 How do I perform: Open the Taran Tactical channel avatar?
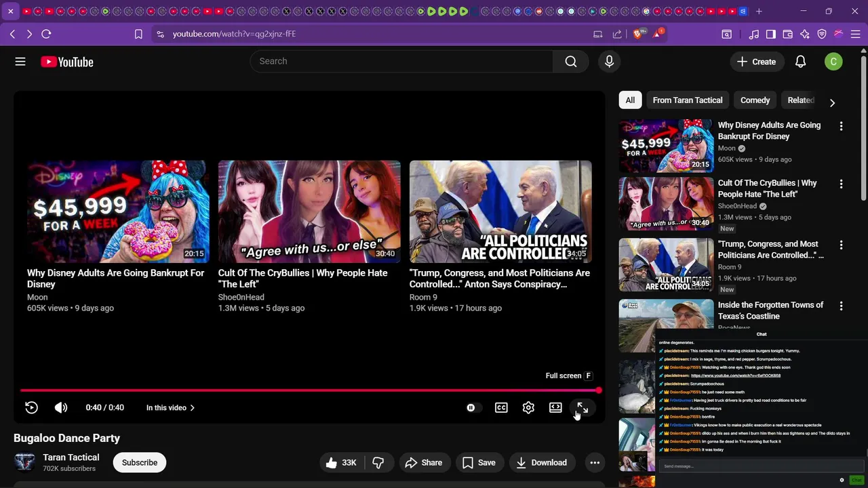tap(24, 462)
